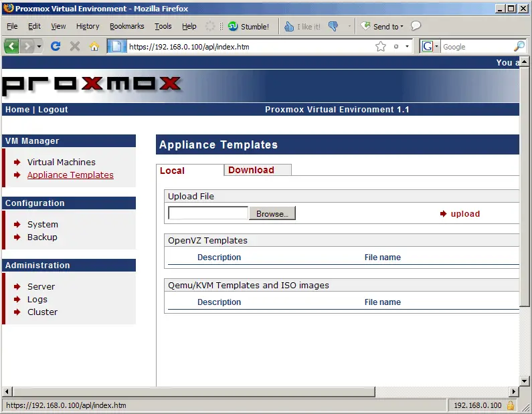Click the vertical scrollbar down arrow

[524, 381]
